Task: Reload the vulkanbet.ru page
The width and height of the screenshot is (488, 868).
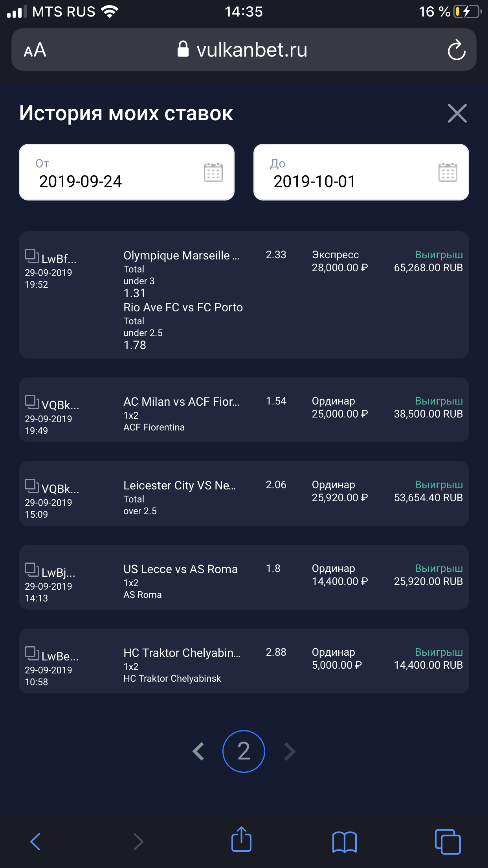Action: tap(457, 50)
